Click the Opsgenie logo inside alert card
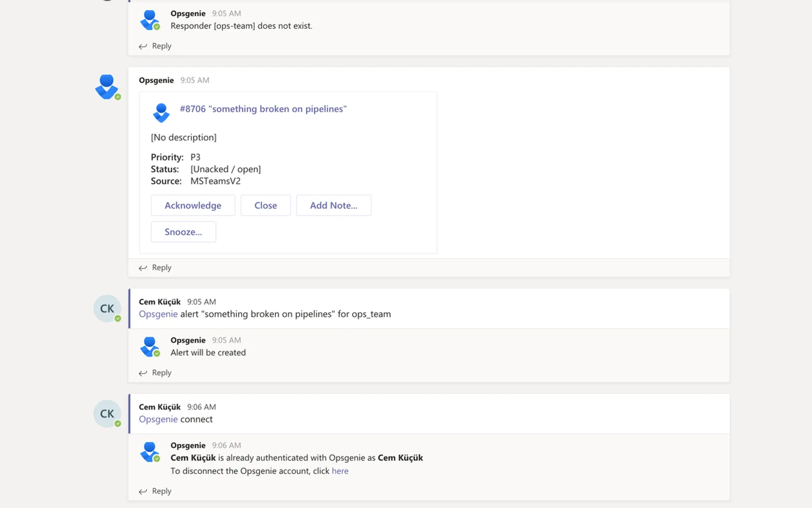 pyautogui.click(x=161, y=113)
